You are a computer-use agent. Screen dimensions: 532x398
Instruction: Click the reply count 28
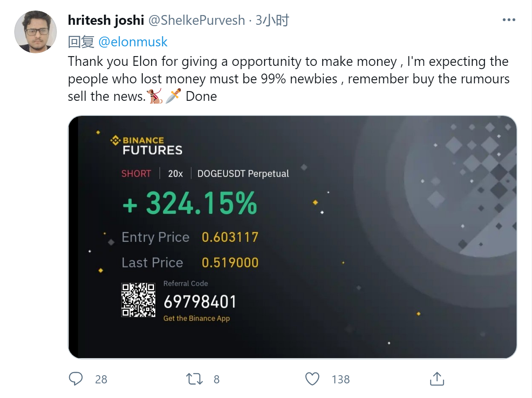pyautogui.click(x=101, y=379)
